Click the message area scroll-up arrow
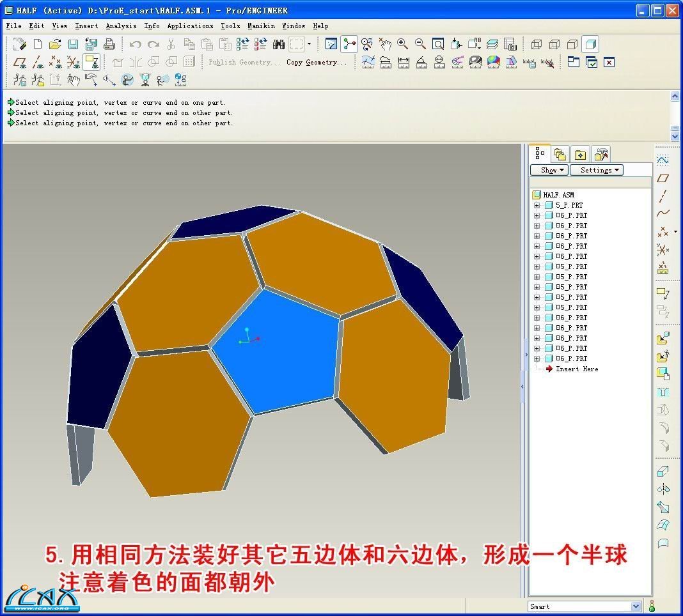 coord(675,96)
